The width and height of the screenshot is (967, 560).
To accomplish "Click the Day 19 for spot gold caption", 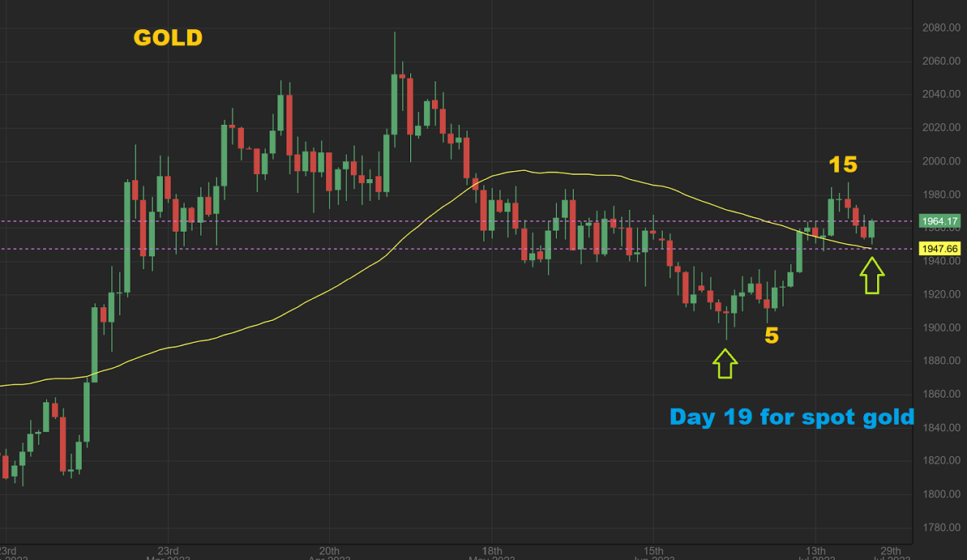I will point(792,417).
